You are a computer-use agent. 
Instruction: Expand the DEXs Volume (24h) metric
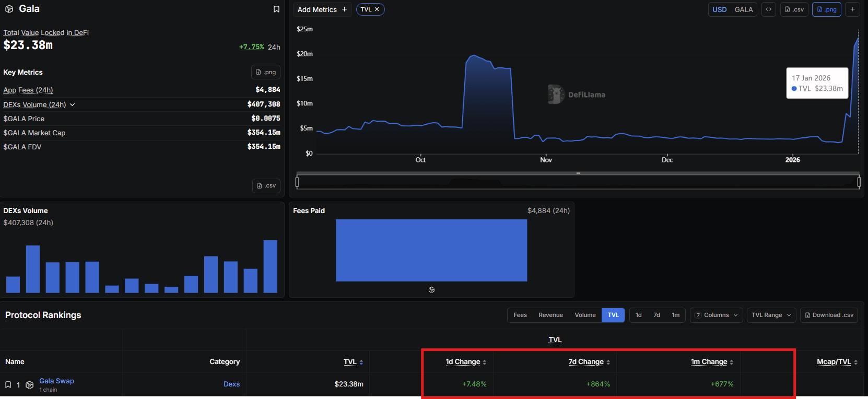[x=73, y=105]
